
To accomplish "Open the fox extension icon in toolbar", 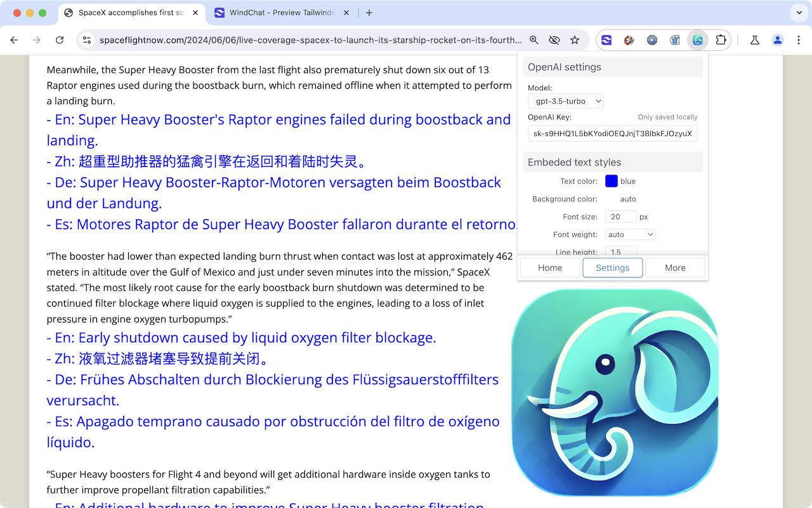I will click(629, 40).
